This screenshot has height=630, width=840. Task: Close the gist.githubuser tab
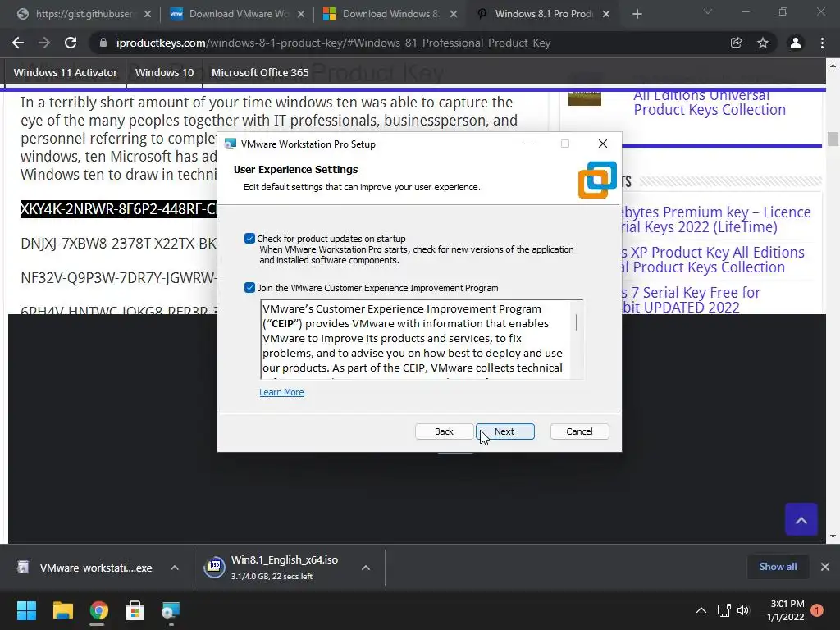[148, 14]
